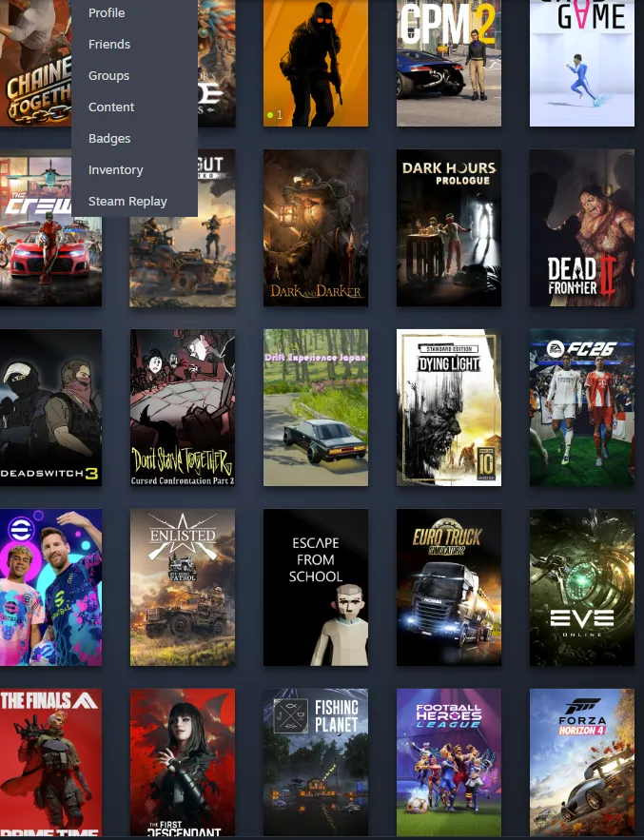Open Football Heroes League cover
This screenshot has height=840, width=644.
[449, 763]
